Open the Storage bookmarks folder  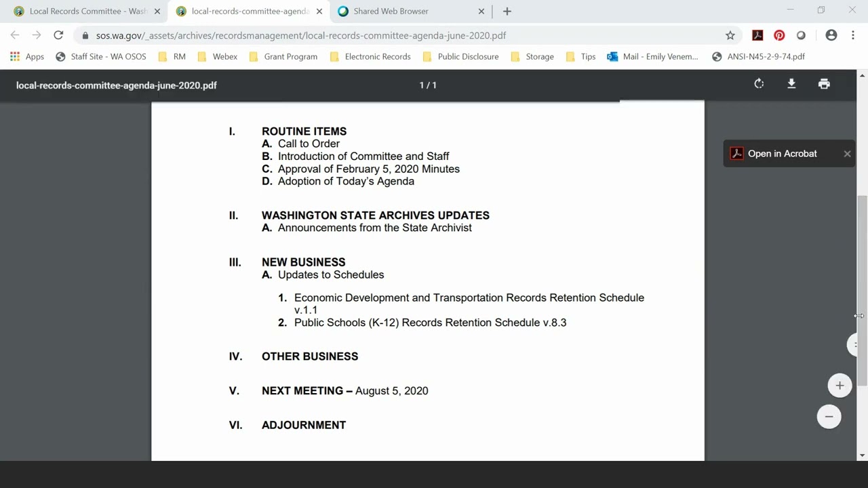coord(532,57)
